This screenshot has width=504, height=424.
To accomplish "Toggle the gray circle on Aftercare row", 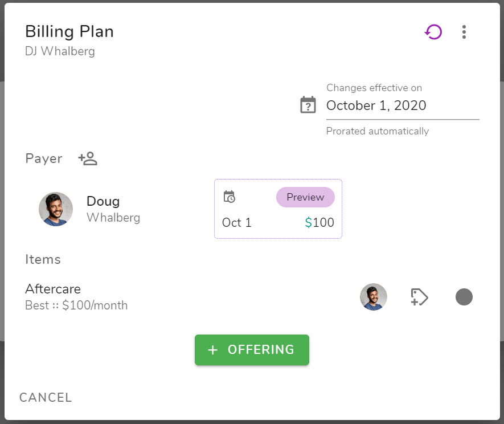I will pos(464,297).
